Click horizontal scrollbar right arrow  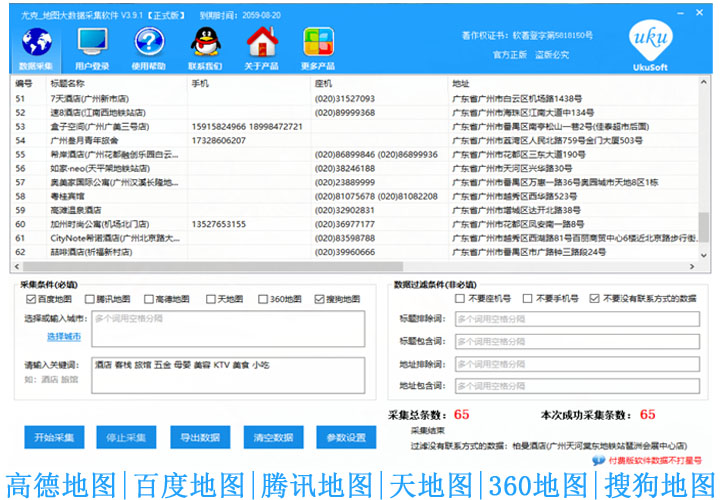pos(692,266)
